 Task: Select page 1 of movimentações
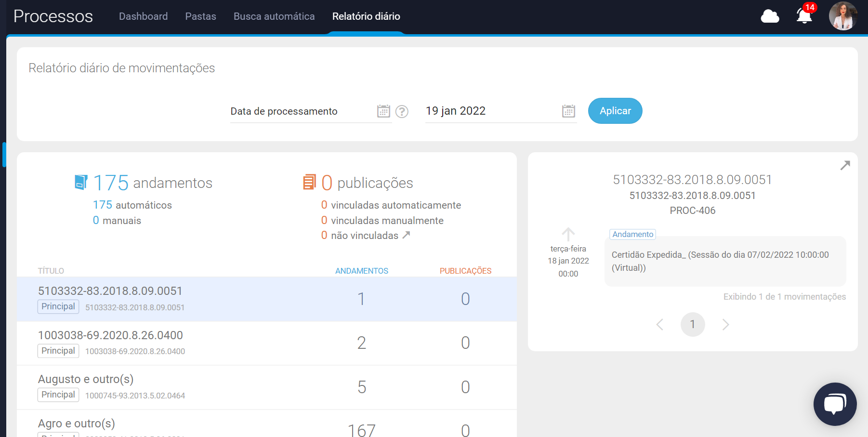pyautogui.click(x=692, y=325)
